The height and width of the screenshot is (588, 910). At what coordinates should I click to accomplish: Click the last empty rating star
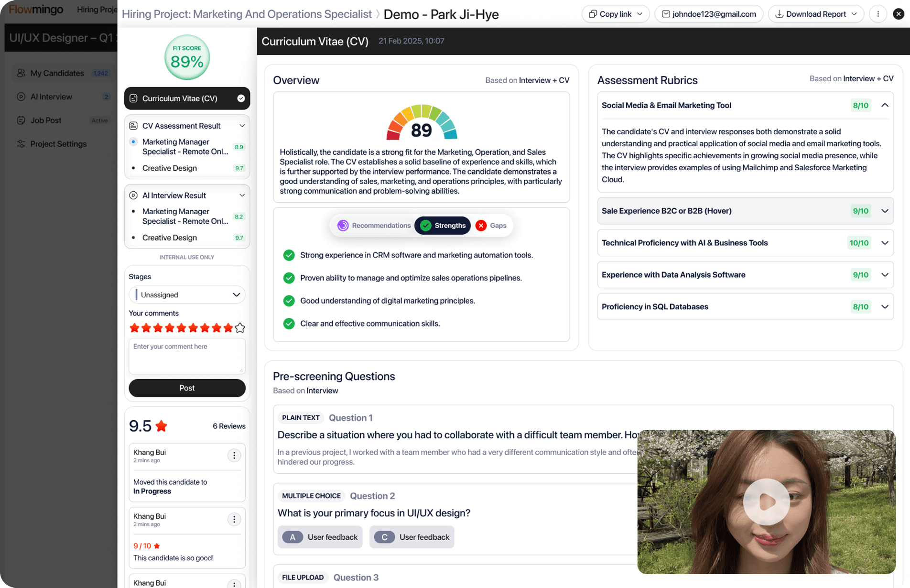[x=240, y=328]
